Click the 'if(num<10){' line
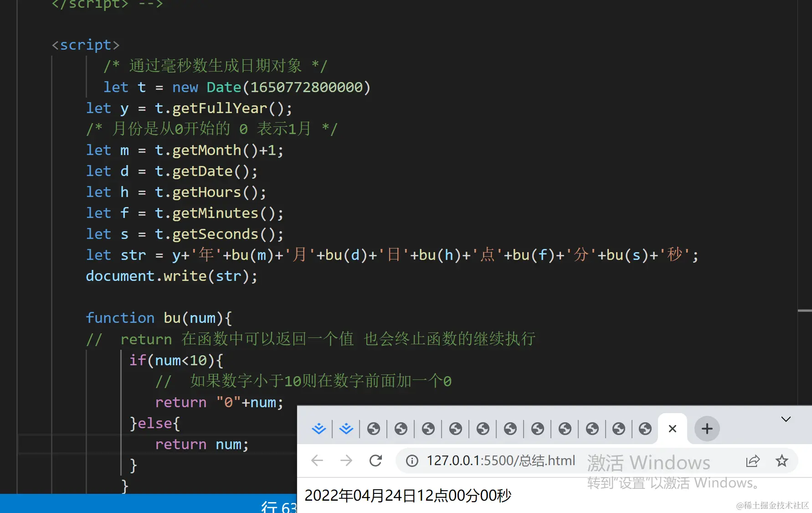812x513 pixels. (176, 360)
